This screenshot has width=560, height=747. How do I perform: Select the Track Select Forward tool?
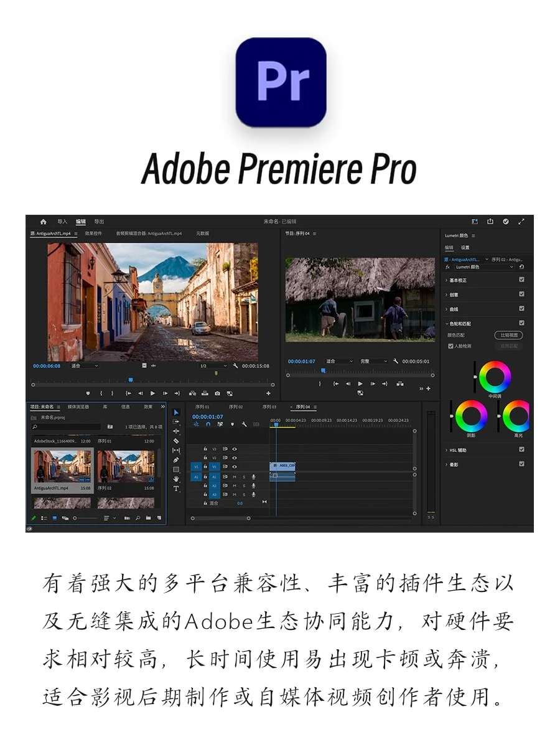[x=176, y=421]
